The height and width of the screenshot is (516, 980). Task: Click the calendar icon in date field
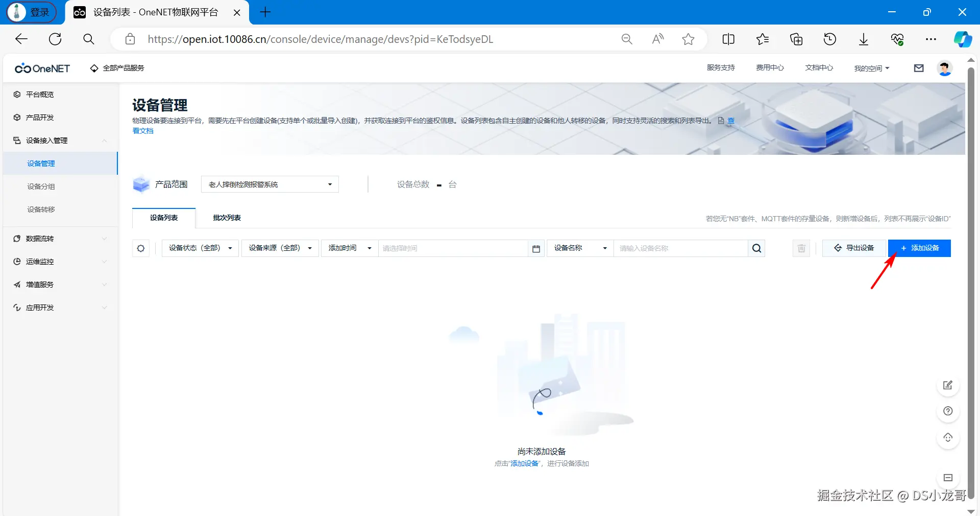click(x=536, y=249)
